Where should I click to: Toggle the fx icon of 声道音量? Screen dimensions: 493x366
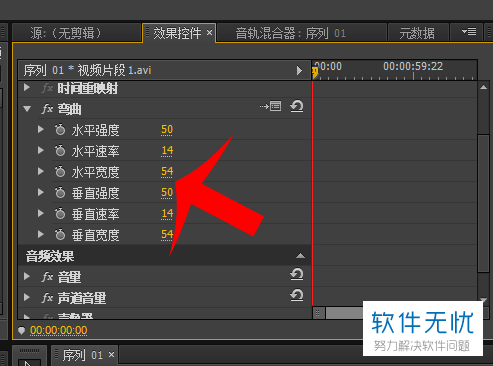tap(47, 298)
